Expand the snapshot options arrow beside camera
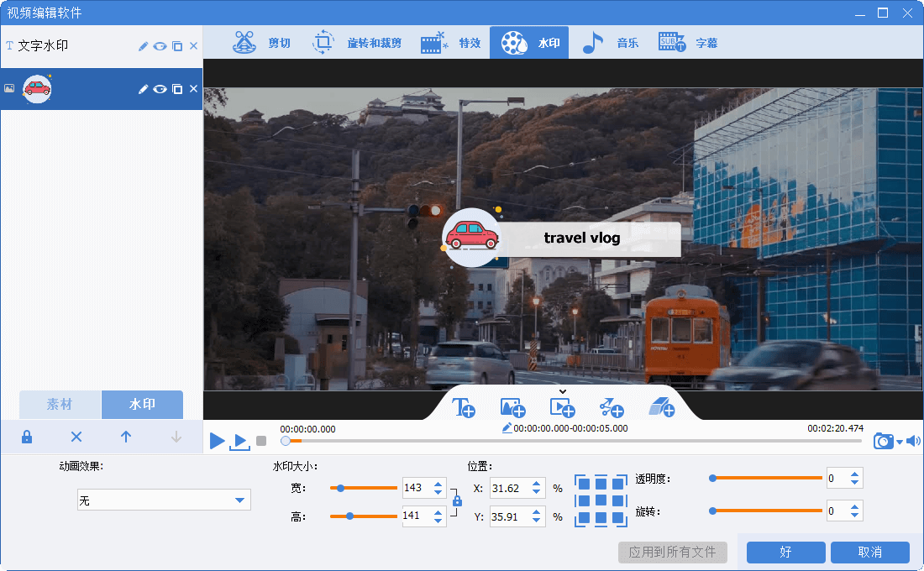 coord(900,443)
